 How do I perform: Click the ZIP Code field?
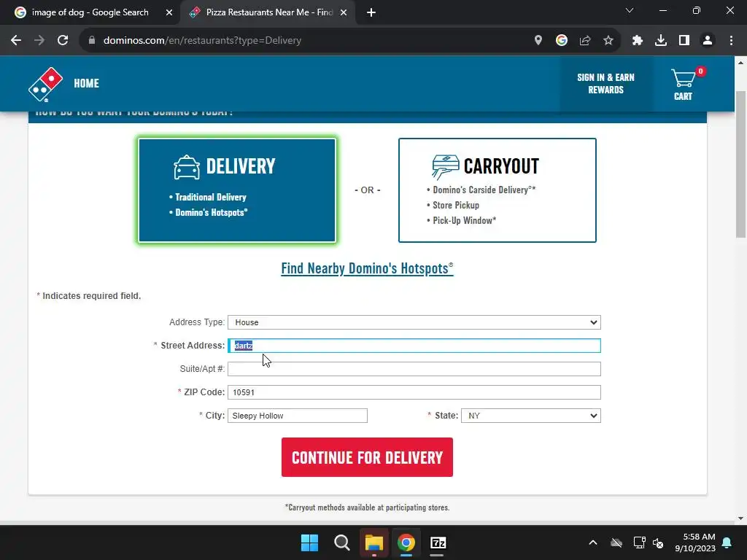[x=414, y=392]
